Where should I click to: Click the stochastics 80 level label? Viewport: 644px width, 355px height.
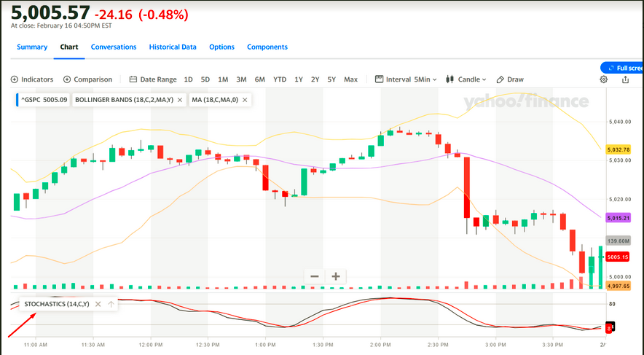[x=613, y=304]
